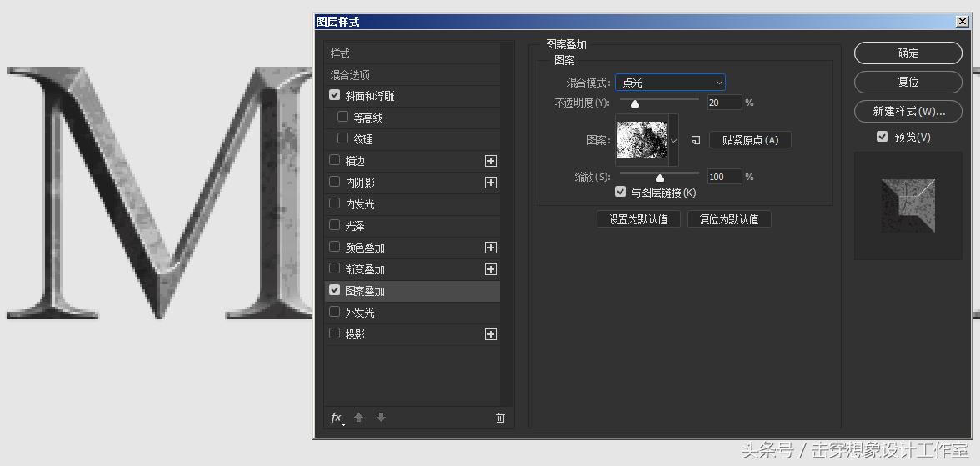
Task: Open 内发光 settings row
Action: click(x=412, y=204)
